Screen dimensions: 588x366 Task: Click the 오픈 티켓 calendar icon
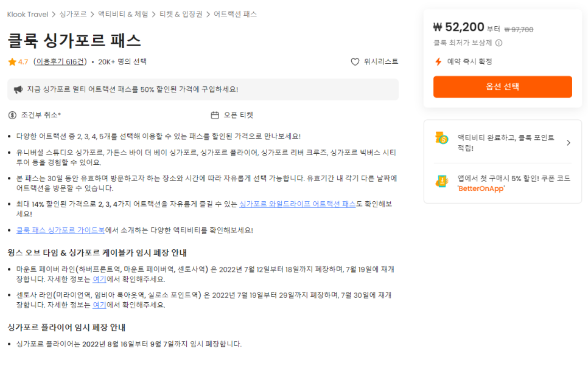point(215,116)
